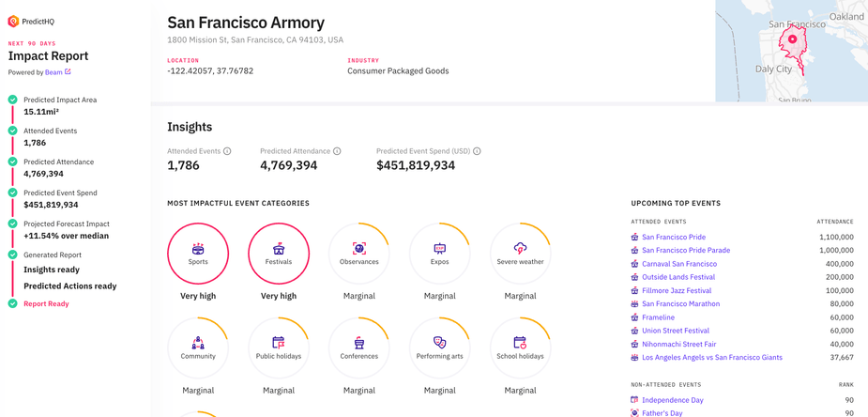Click checkmark for Projected Forecast Impact step
Screen dimensions: 868x417
point(12,224)
